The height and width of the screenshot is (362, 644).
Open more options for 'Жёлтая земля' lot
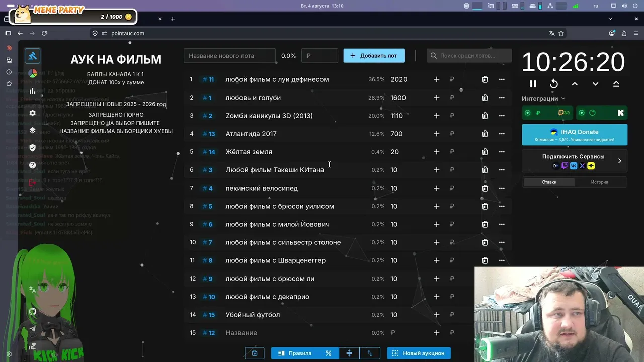click(502, 152)
